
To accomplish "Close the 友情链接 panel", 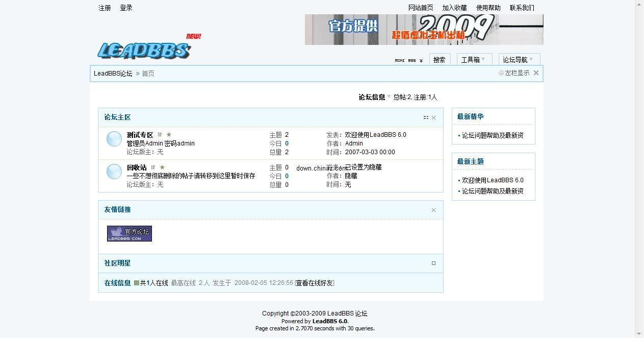I will (x=433, y=210).
